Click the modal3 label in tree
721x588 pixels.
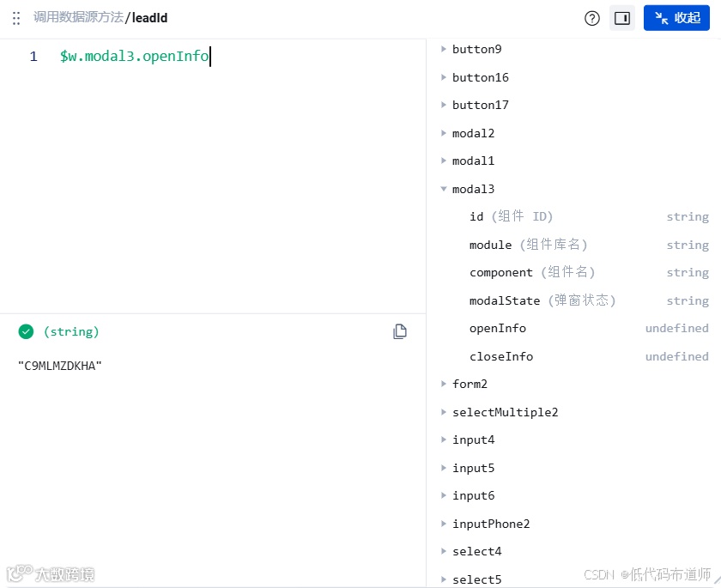(x=473, y=189)
